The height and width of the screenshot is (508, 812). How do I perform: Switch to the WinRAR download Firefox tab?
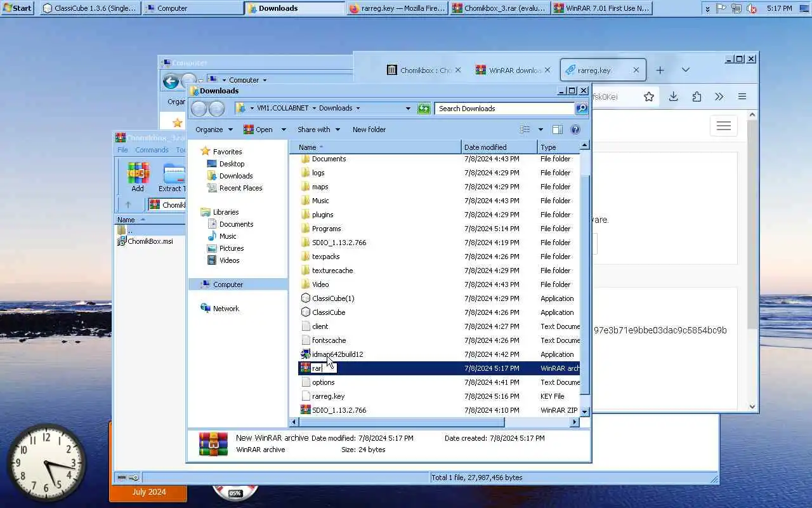(514, 70)
